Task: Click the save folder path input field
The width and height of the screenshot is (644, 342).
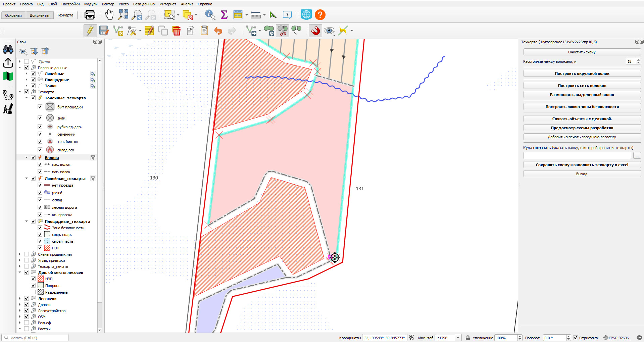Action: pyautogui.click(x=577, y=156)
